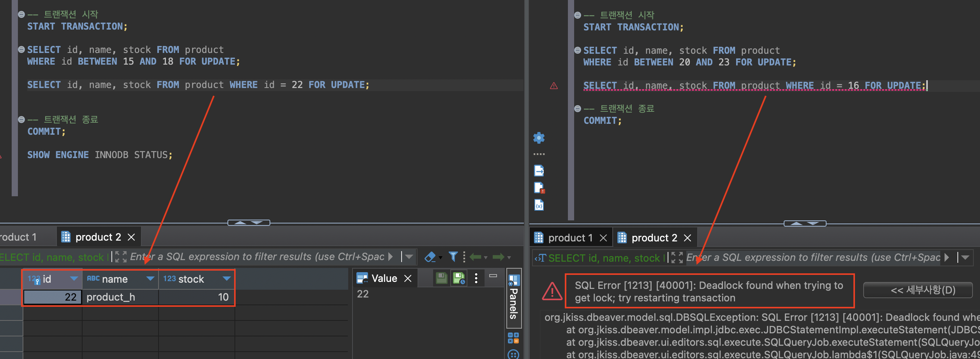980x359 pixels.
Task: Focus the left SQL filter expression field
Action: point(257,257)
